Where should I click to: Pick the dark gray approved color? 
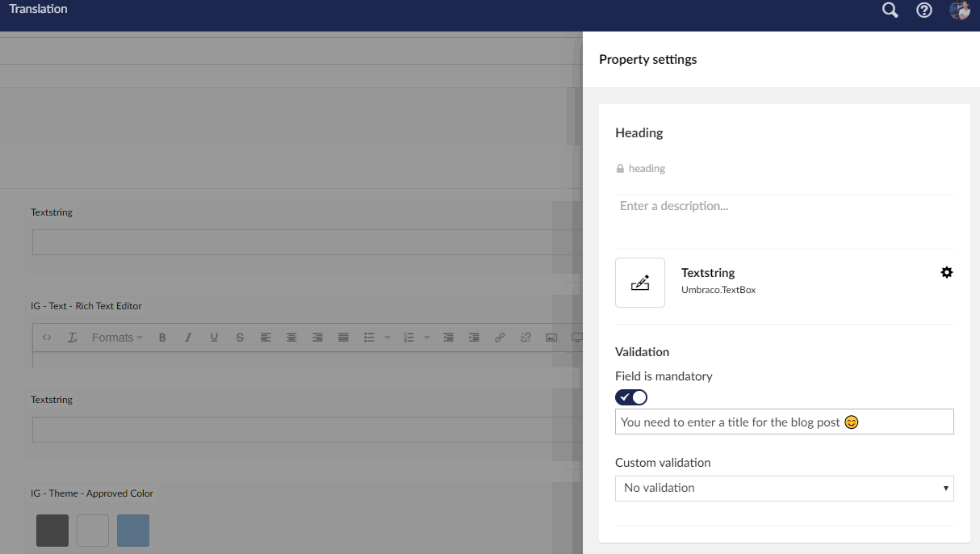tap(52, 531)
